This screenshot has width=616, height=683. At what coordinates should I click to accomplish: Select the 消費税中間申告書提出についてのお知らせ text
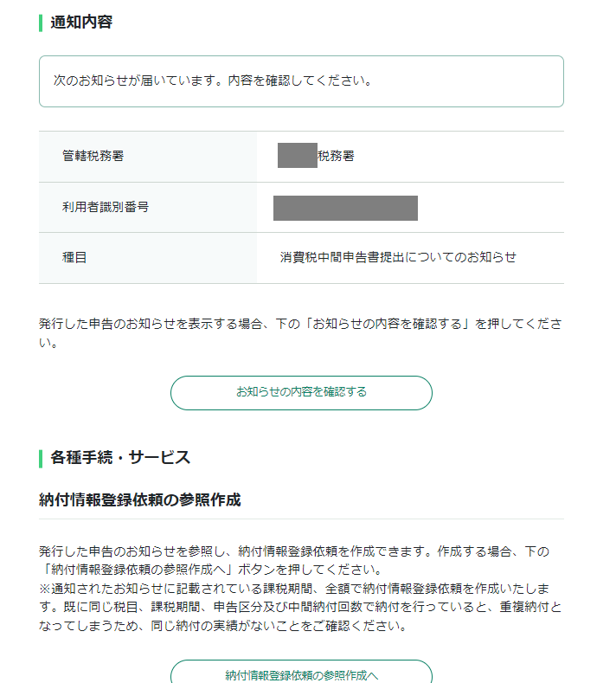pyautogui.click(x=398, y=258)
